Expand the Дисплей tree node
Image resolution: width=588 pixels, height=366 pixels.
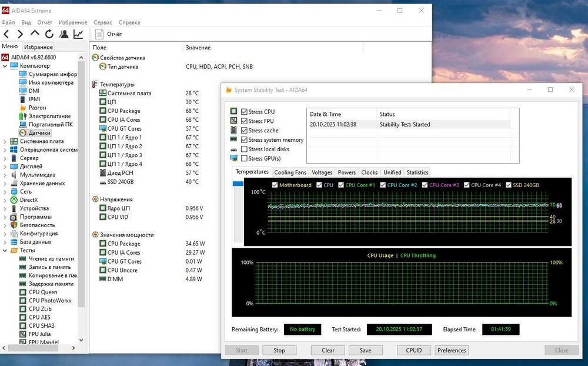tap(5, 167)
